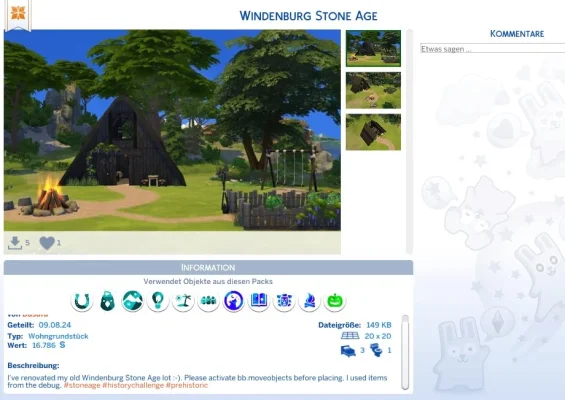Click the 'Etwas sagen ...' comment field
Image resolution: width=565 pixels, height=400 pixels.
tap(492, 49)
